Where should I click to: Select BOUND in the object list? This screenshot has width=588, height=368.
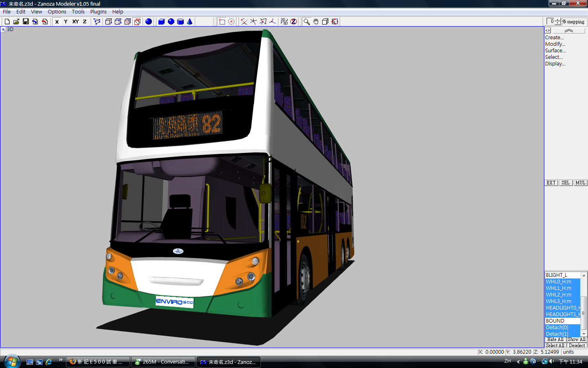(x=555, y=321)
